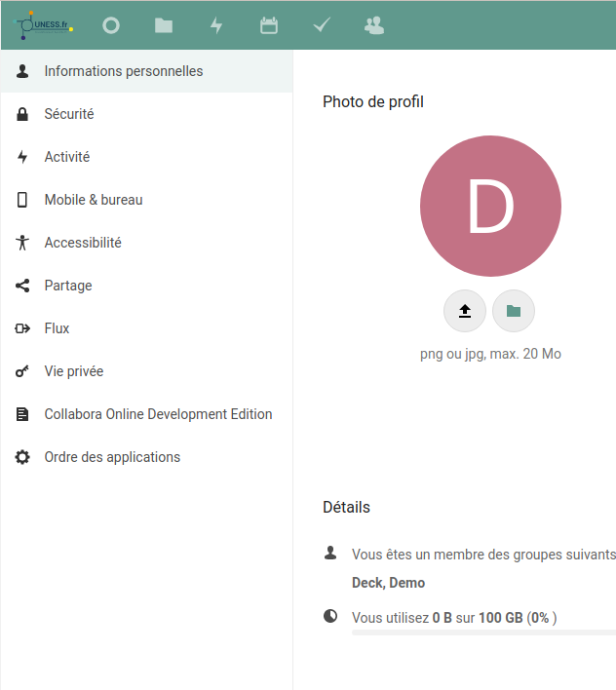Screen dimensions: 616x690
Task: Open Partage settings
Action: click(68, 286)
